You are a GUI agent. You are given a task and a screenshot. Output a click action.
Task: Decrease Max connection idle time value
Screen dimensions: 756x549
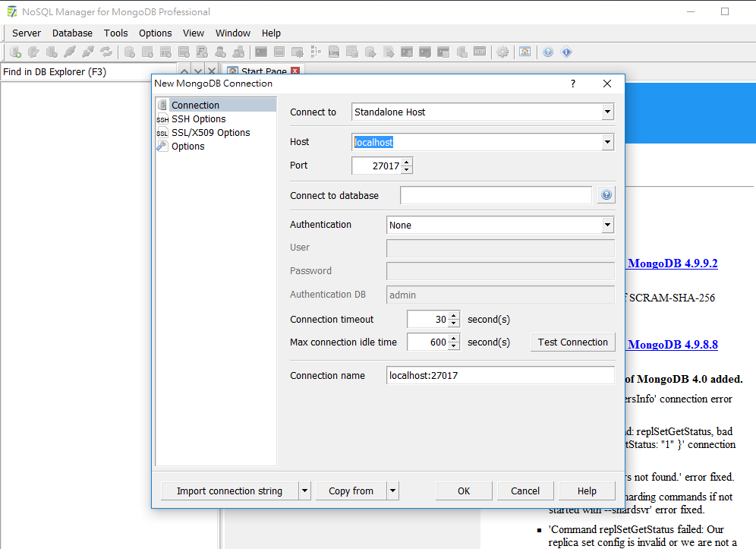point(454,346)
